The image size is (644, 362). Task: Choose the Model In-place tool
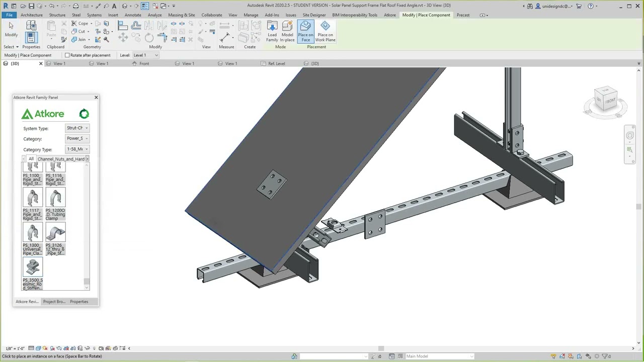click(287, 32)
